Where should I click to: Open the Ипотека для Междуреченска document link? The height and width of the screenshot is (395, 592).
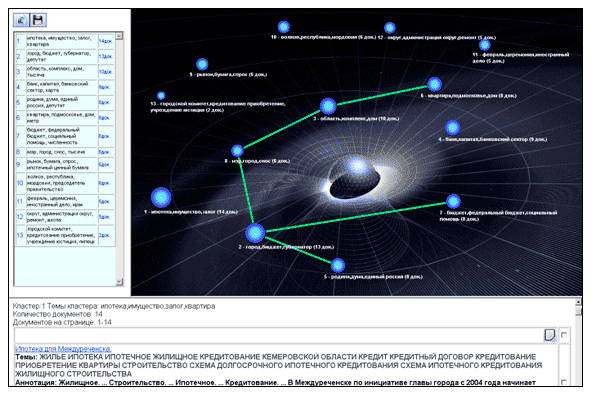point(63,349)
